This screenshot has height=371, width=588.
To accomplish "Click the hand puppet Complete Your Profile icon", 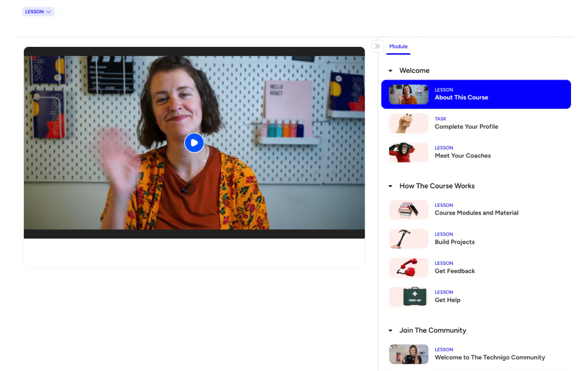I will tap(408, 124).
